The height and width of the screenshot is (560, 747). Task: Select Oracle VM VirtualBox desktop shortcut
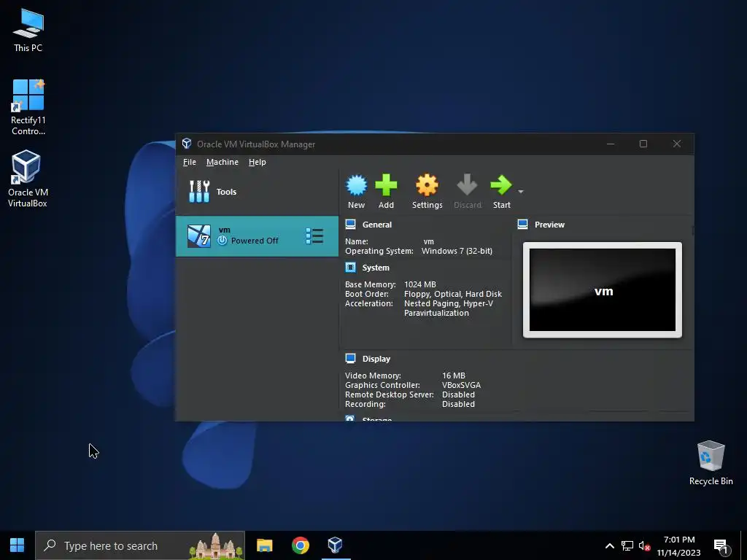tap(28, 179)
